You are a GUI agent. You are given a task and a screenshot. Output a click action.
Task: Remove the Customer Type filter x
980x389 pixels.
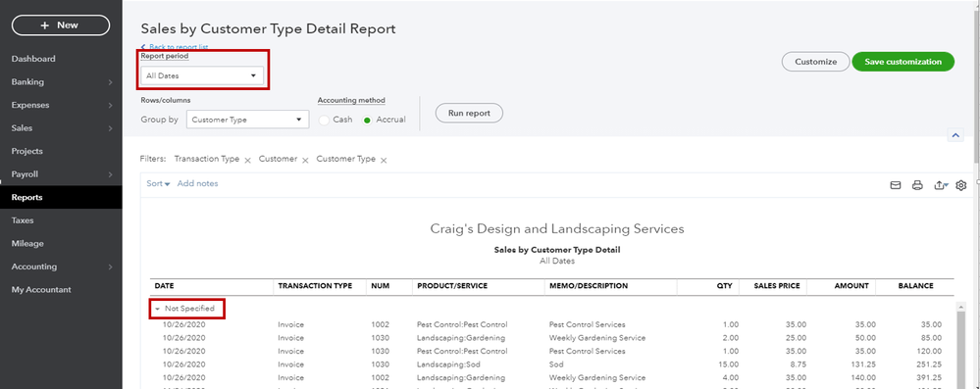384,161
